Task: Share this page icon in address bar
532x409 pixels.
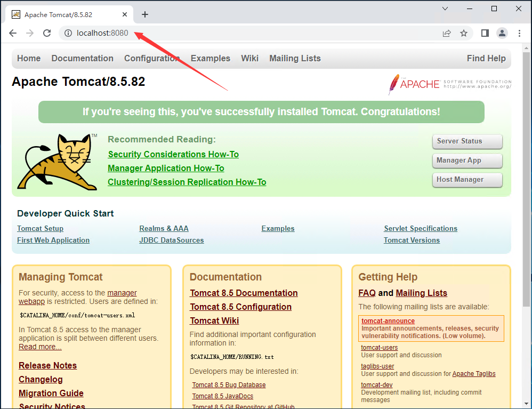Action: [x=447, y=33]
